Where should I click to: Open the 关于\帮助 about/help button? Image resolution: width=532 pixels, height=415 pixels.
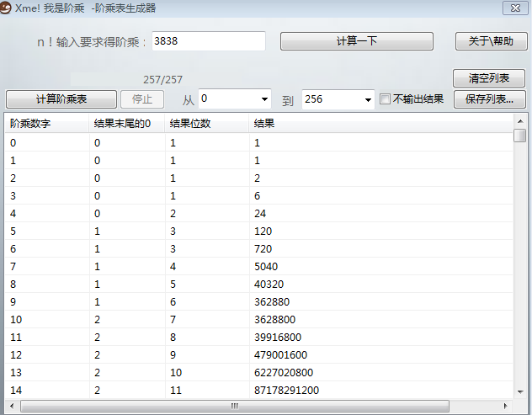point(491,41)
